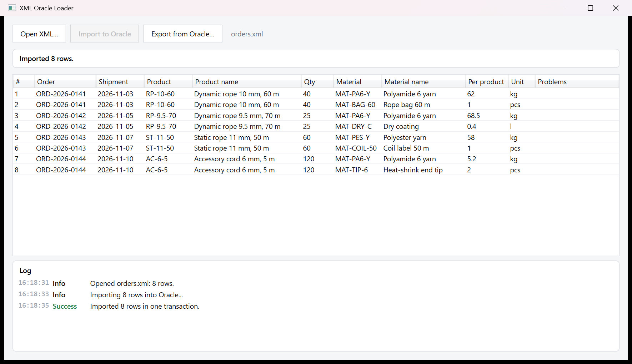
Task: Click the Product name column header
Action: pyautogui.click(x=247, y=82)
